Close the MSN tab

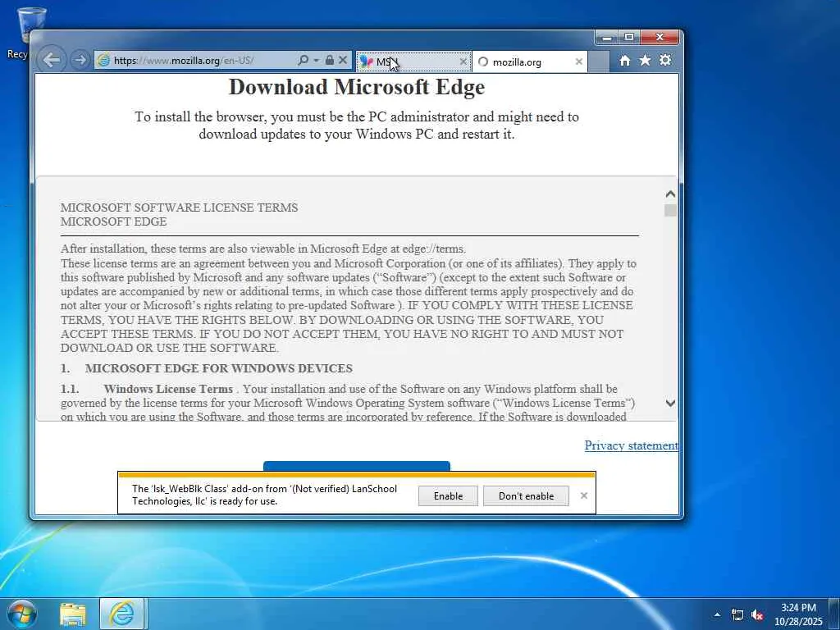(463, 62)
